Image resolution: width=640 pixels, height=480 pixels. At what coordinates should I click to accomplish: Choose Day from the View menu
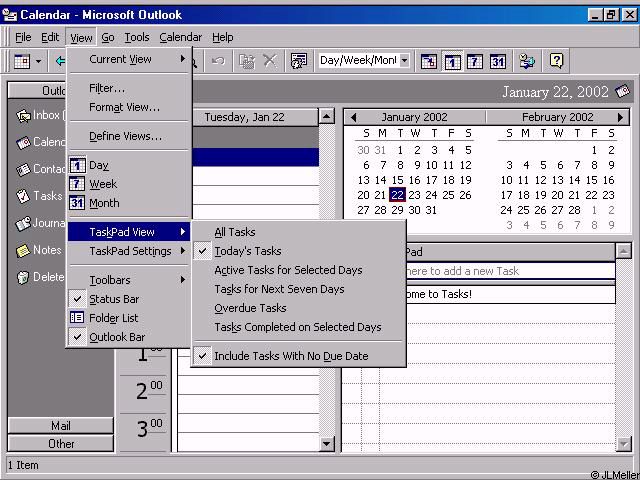pos(129,165)
